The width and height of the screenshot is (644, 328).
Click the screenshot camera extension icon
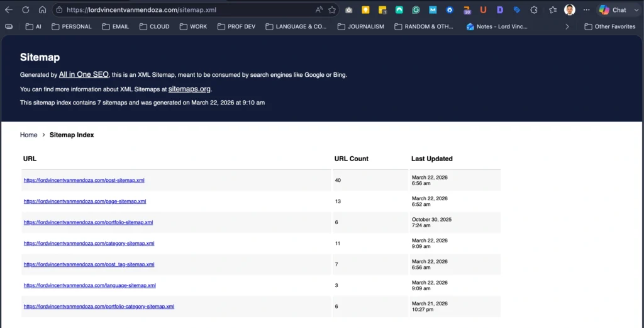point(349,10)
